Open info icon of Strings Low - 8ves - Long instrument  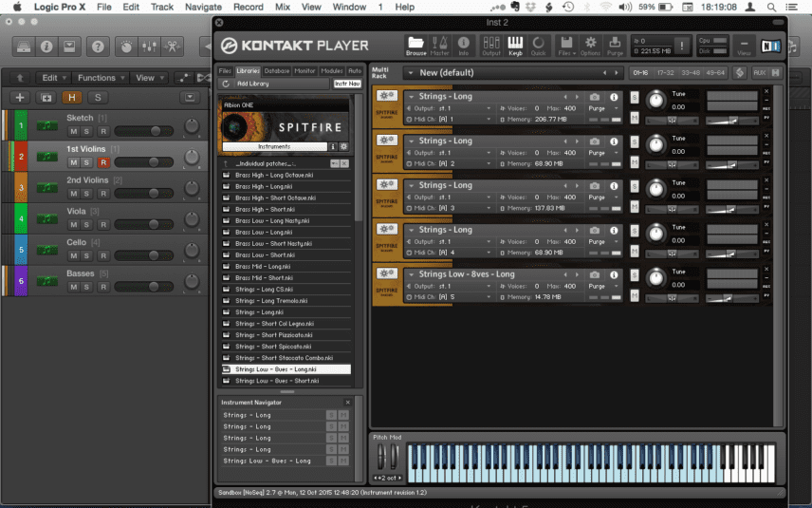pyautogui.click(x=614, y=274)
